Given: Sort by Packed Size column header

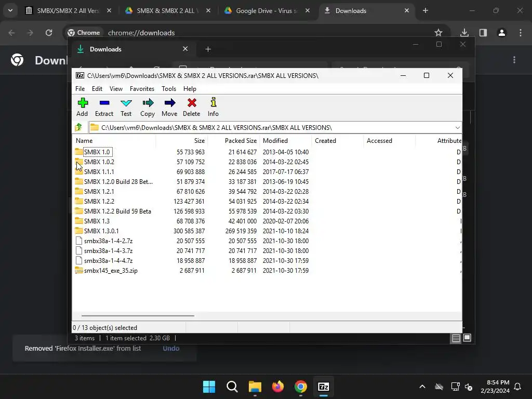Looking at the screenshot, I should pyautogui.click(x=234, y=140).
